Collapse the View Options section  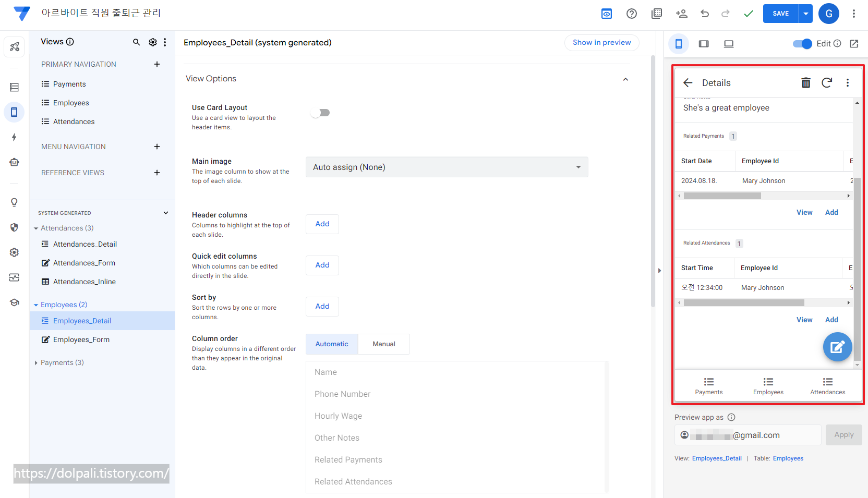point(625,79)
